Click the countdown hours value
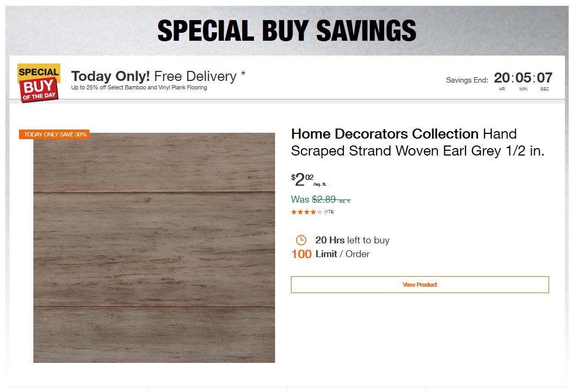The width and height of the screenshot is (575, 392). click(501, 78)
